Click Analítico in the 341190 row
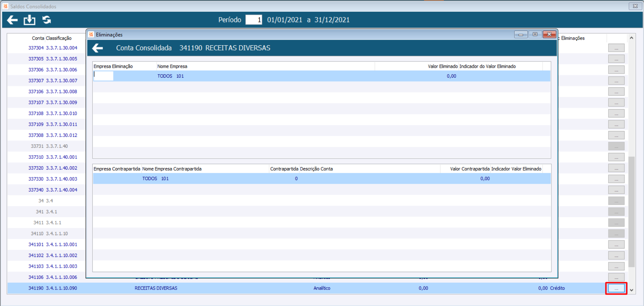The height and width of the screenshot is (306, 644). point(322,288)
